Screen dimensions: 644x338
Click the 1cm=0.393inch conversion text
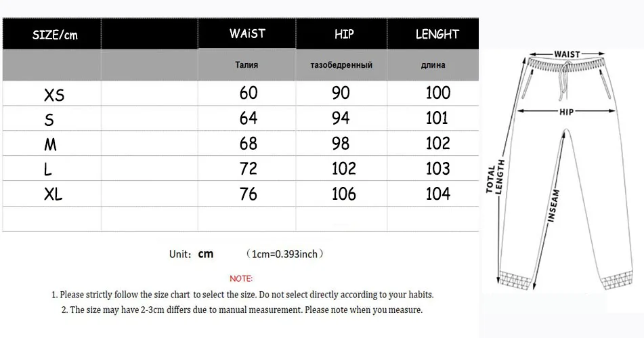[284, 255]
